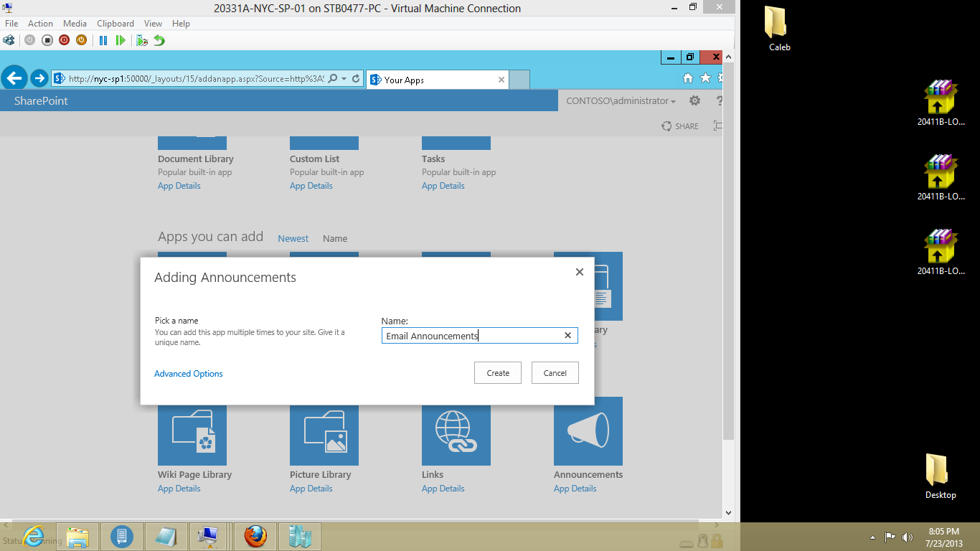
Task: Click the Create button
Action: (x=498, y=373)
